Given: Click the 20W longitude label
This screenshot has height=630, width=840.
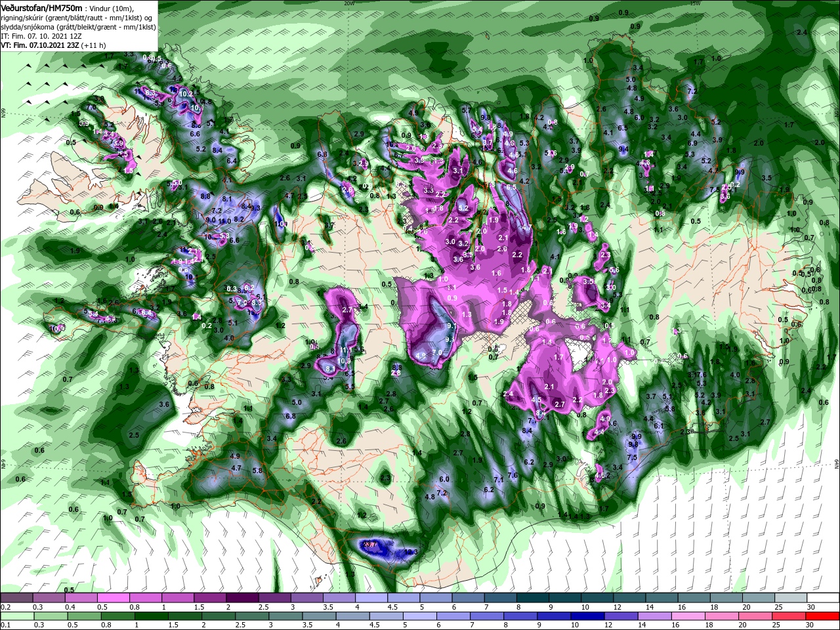Looking at the screenshot, I should 349,3.
